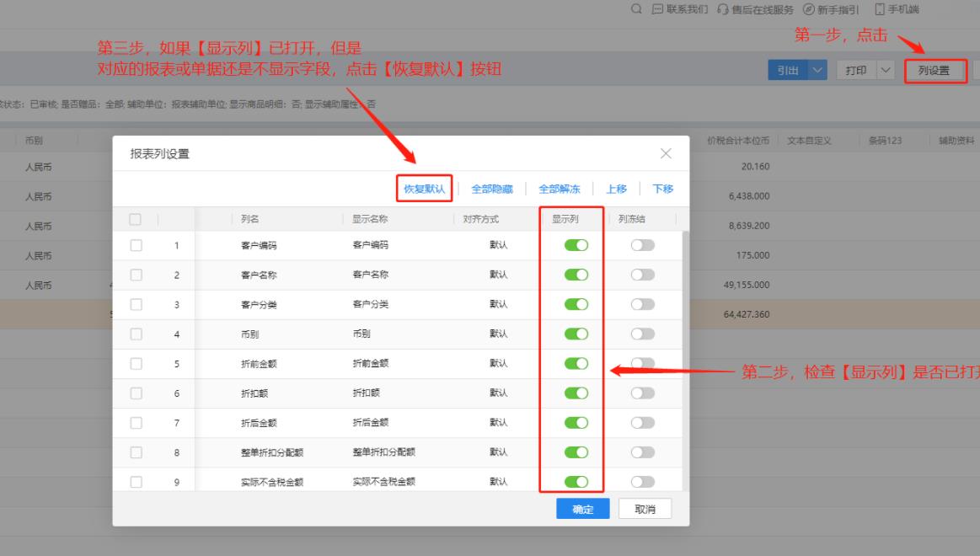Toggle 显示列 switch for 实际不含税金额

(576, 482)
